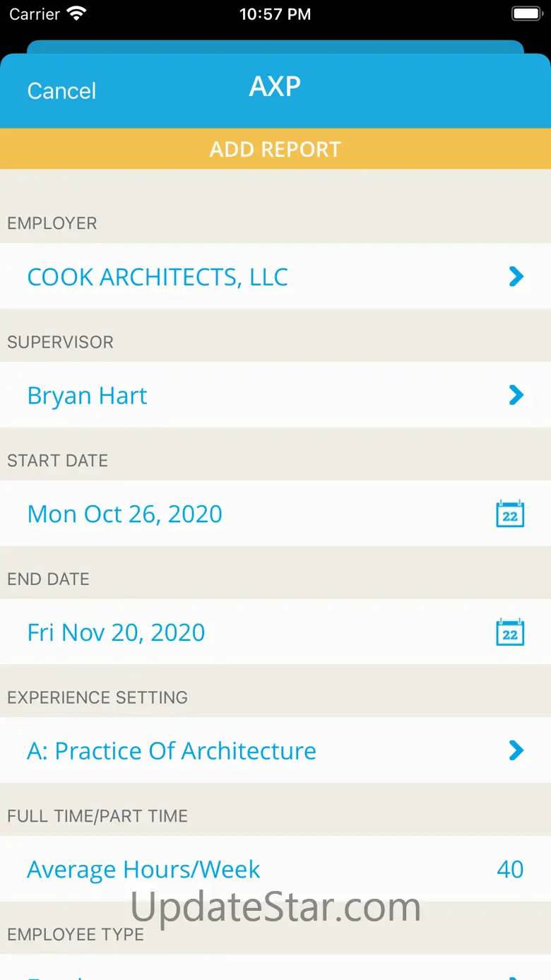Tap the battery indicator icon
This screenshot has height=980, width=551.
pos(526,14)
